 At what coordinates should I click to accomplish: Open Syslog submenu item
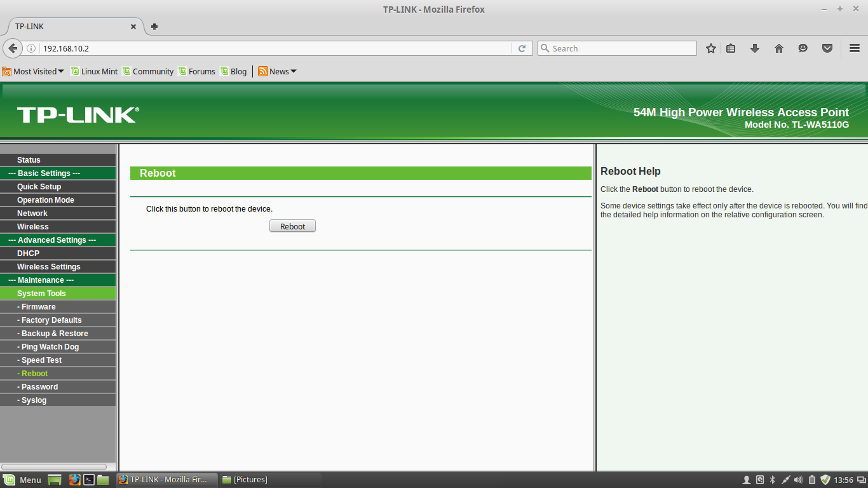tap(58, 400)
